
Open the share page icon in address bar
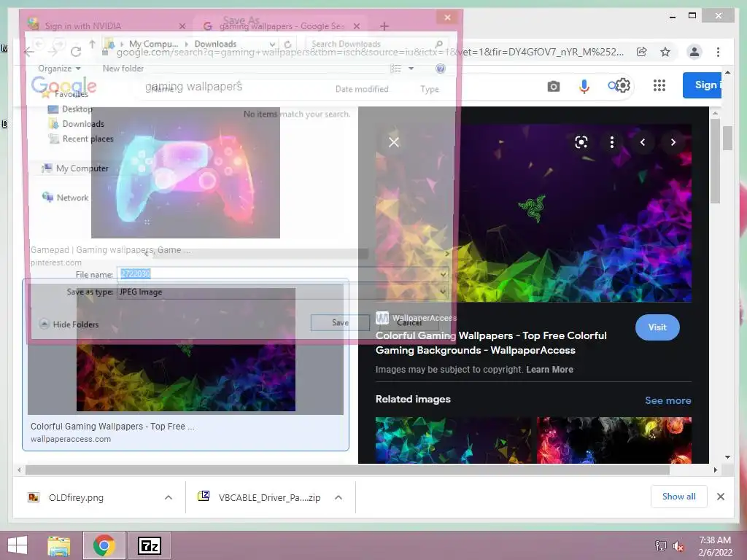pos(642,52)
